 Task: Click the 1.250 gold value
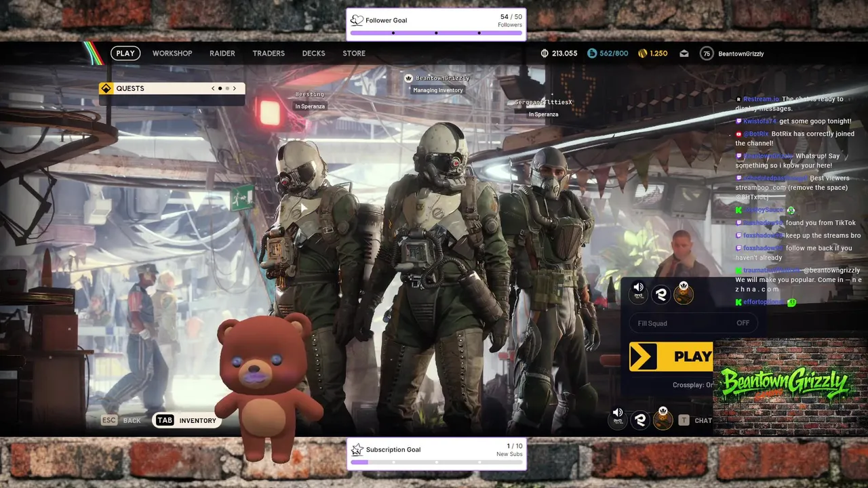tap(658, 54)
